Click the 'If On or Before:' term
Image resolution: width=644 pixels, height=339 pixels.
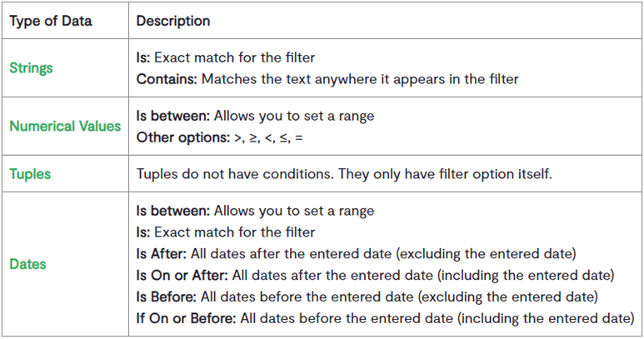coord(186,318)
